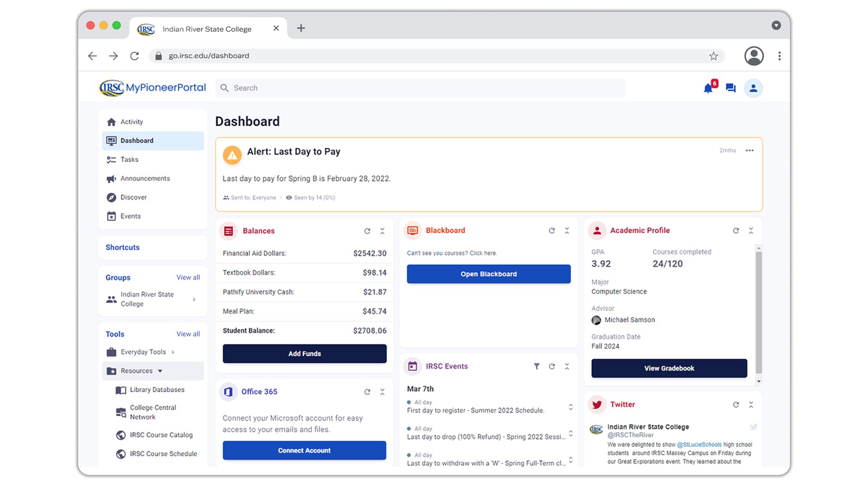Open College Central Network resource
The height and width of the screenshot is (488, 868).
point(153,412)
